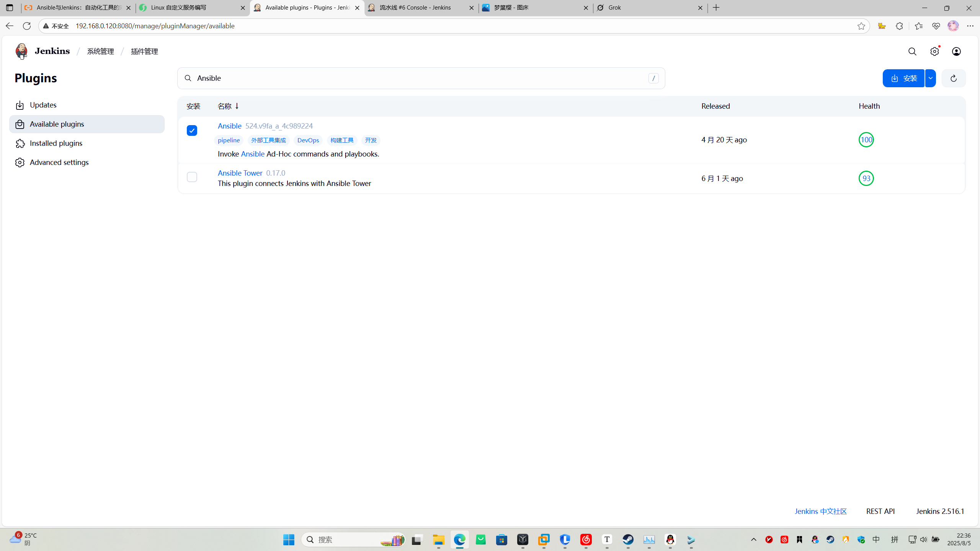Open Advanced settings in sidebar
This screenshot has height=551, width=980.
[x=87, y=162]
